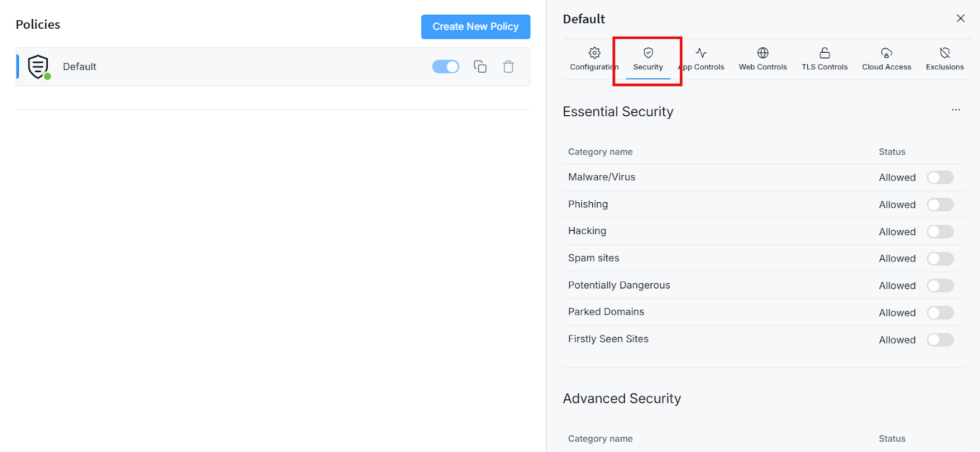Select the Security tab
This screenshot has height=452, width=980.
pyautogui.click(x=648, y=59)
